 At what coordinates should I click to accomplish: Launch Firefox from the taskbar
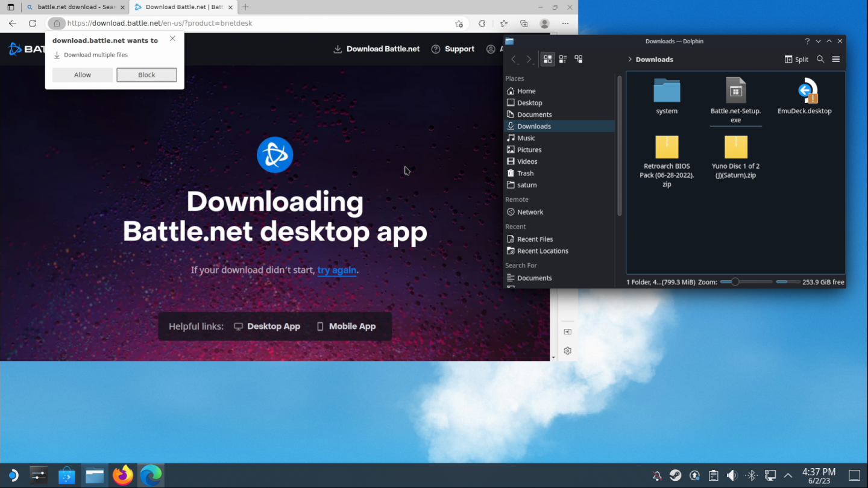(x=123, y=476)
